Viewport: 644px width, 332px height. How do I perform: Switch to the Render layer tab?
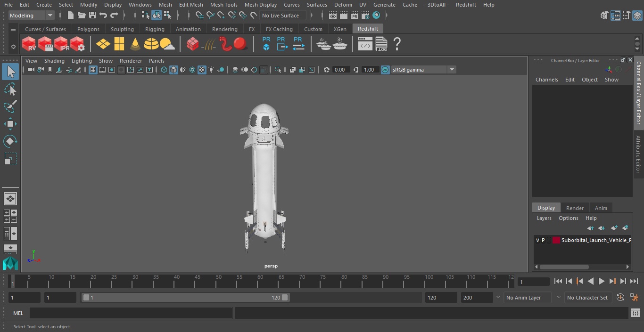[575, 208]
